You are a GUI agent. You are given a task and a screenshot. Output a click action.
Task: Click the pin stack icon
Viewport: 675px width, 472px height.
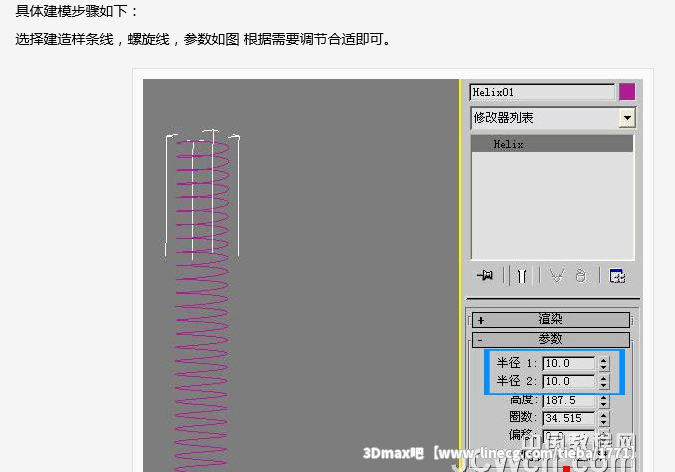486,276
